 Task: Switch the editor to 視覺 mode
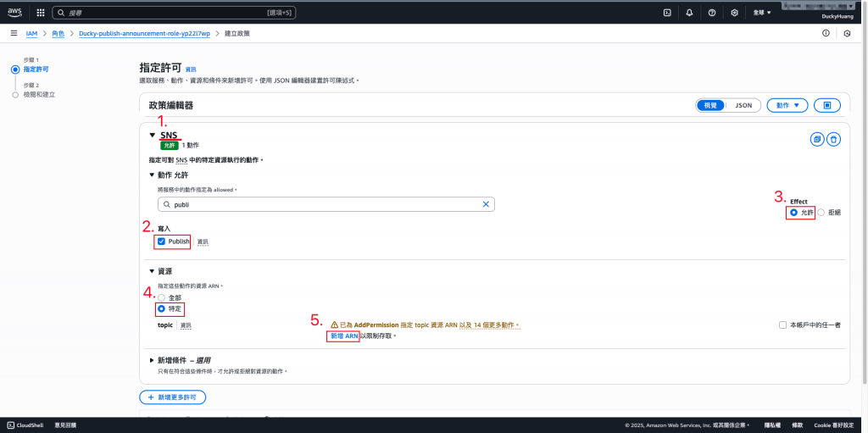[710, 105]
